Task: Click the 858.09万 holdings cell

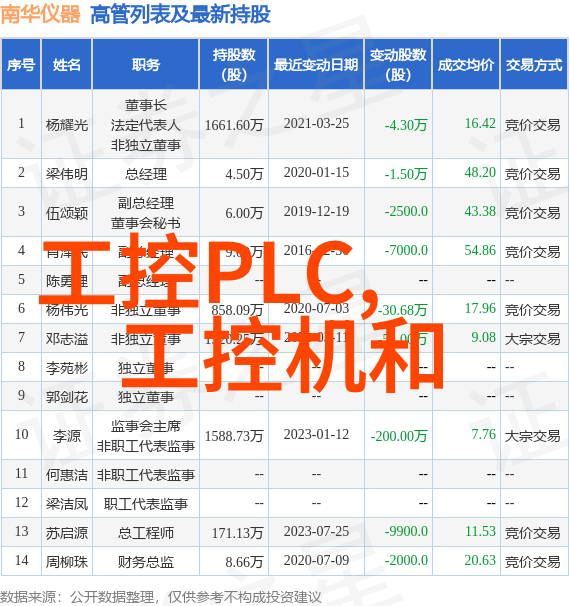Action: click(237, 310)
